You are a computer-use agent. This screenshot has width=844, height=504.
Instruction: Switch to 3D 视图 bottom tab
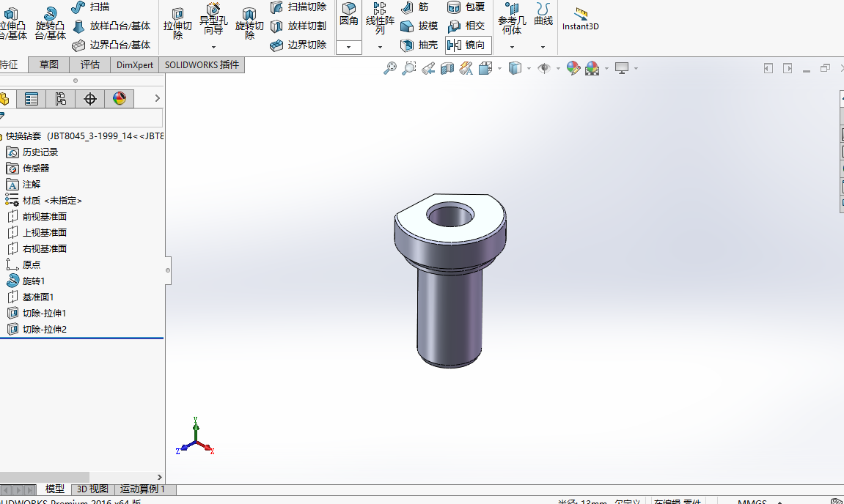click(x=92, y=489)
